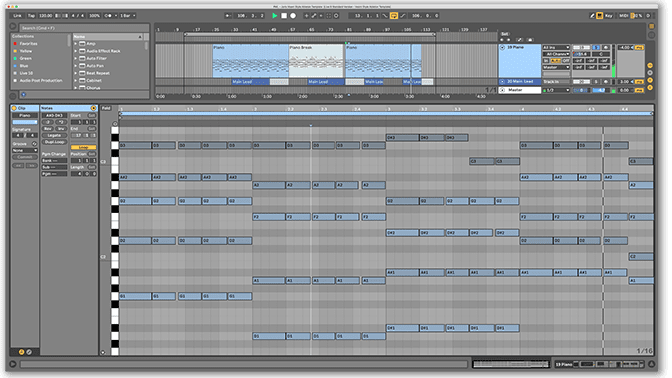Solo the 20 Main Lead track
Screen dimensions: 672x378
pyautogui.click(x=596, y=81)
